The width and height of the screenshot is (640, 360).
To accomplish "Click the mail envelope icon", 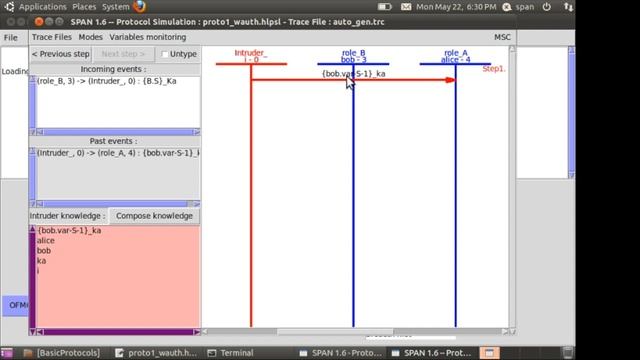I will coord(406,7).
